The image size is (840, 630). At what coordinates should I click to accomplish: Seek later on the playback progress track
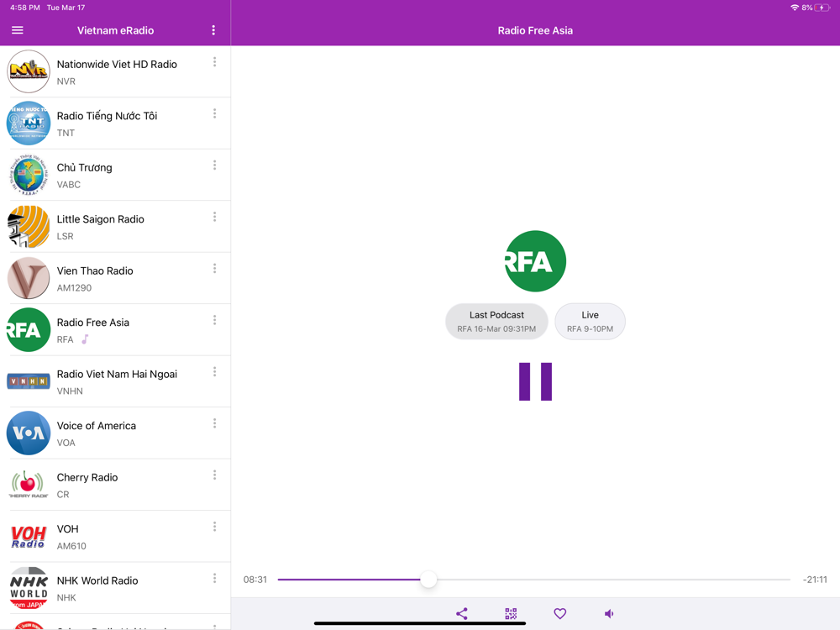pos(613,579)
